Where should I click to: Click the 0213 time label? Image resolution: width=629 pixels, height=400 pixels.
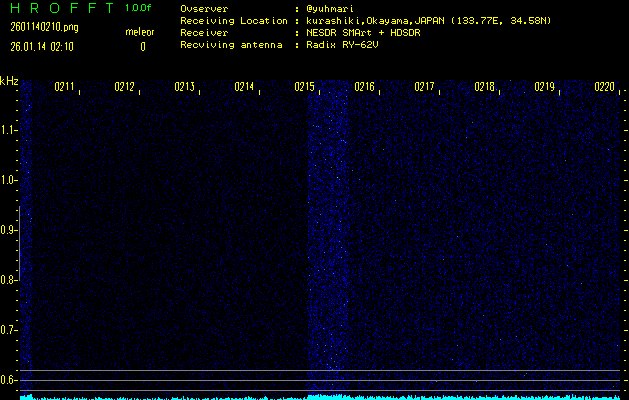pos(185,87)
